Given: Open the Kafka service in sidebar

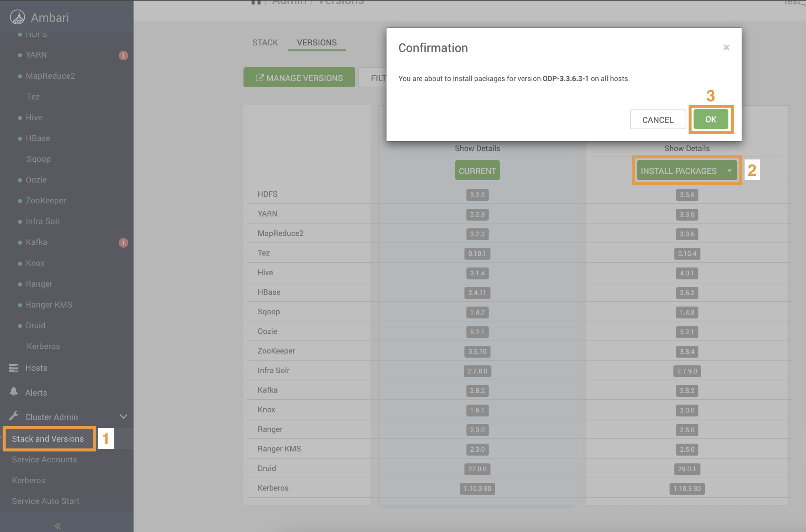Looking at the screenshot, I should click(36, 242).
